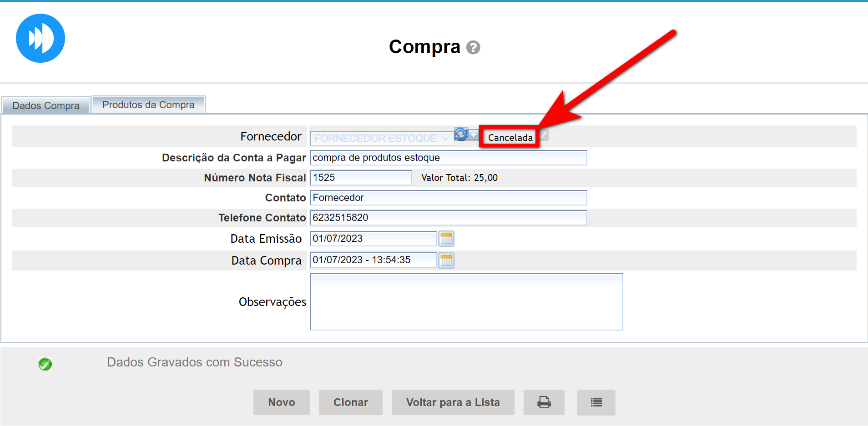Expand the Fornecedor dropdown

point(381,138)
